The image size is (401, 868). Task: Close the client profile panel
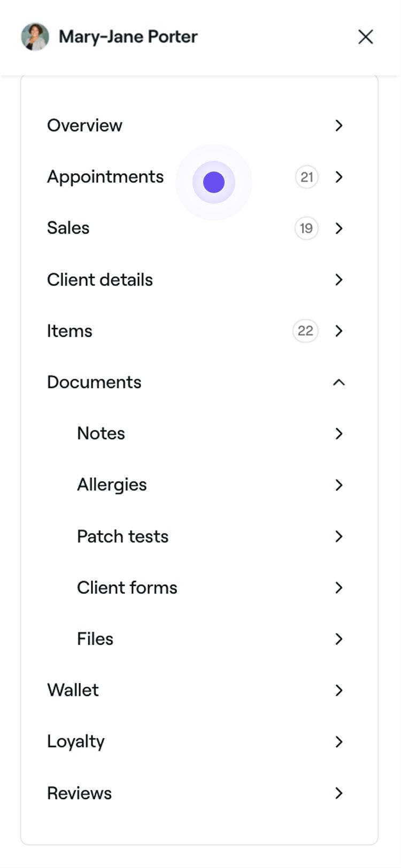pyautogui.click(x=365, y=36)
